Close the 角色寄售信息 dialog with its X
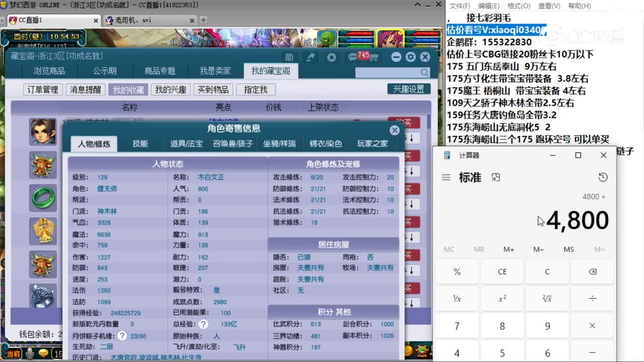 point(394,130)
